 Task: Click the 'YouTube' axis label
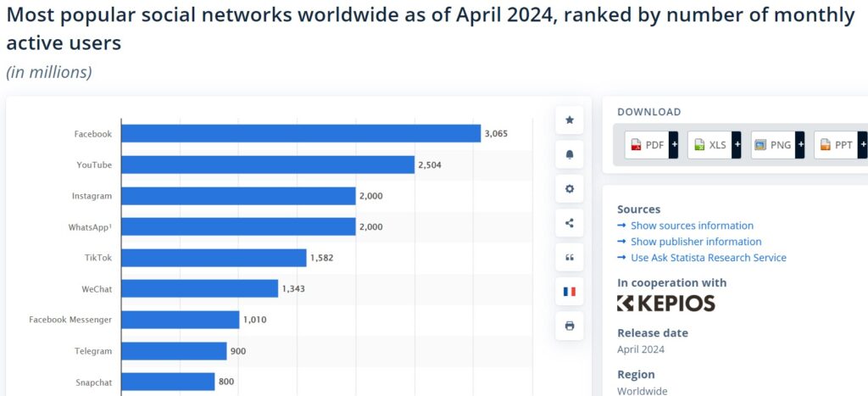(94, 165)
